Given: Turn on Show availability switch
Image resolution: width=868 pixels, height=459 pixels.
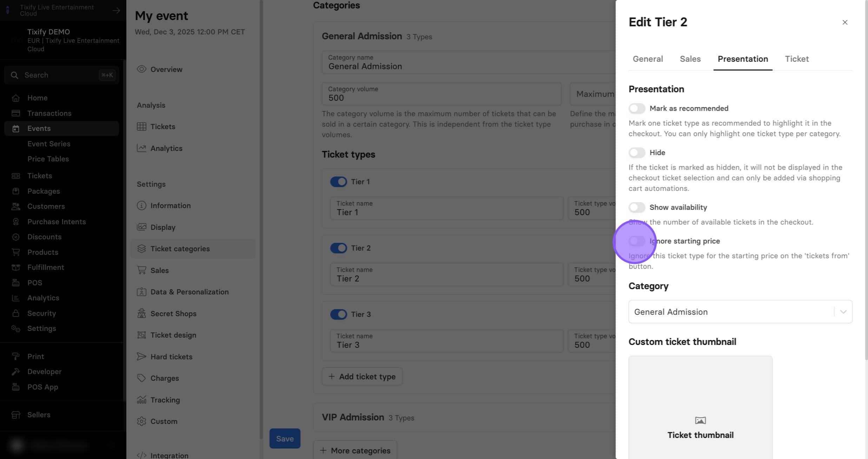Looking at the screenshot, I should (x=637, y=207).
